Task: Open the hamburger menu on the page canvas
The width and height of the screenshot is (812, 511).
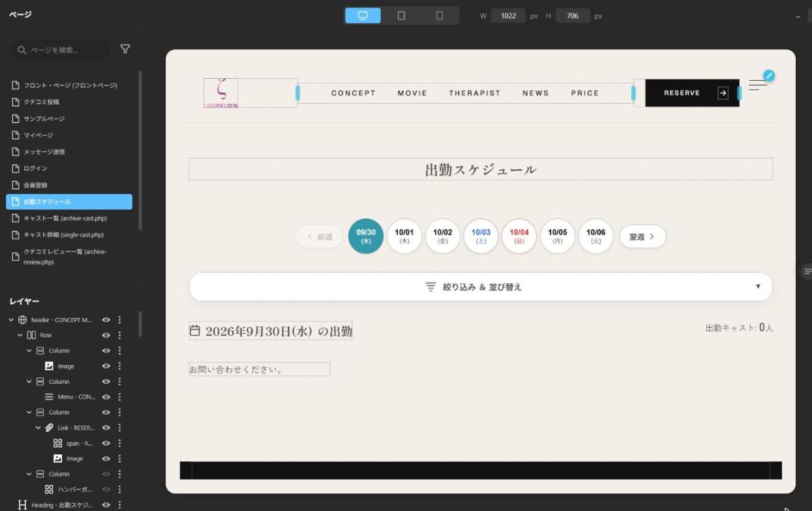Action: click(x=758, y=85)
